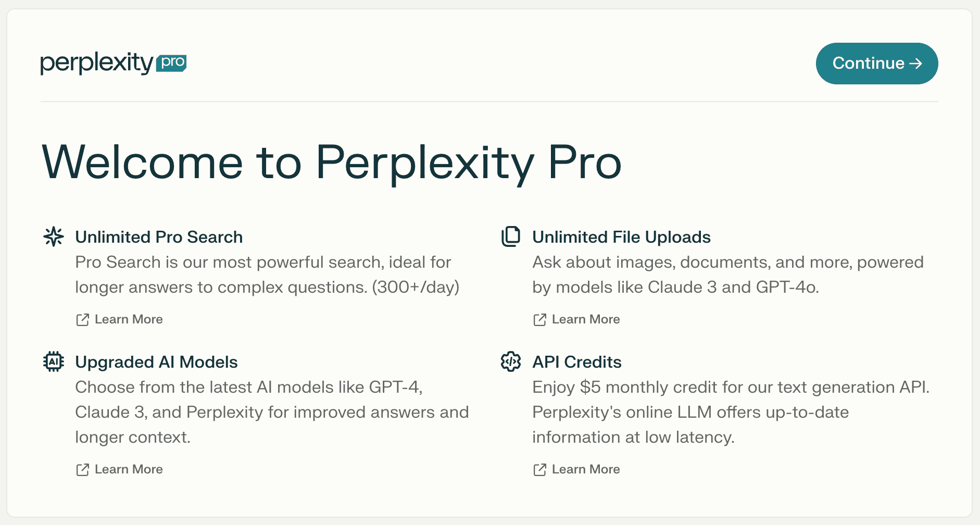Screen dimensions: 980x525
Task: Click the external-link icon under API Credits
Action: [539, 469]
